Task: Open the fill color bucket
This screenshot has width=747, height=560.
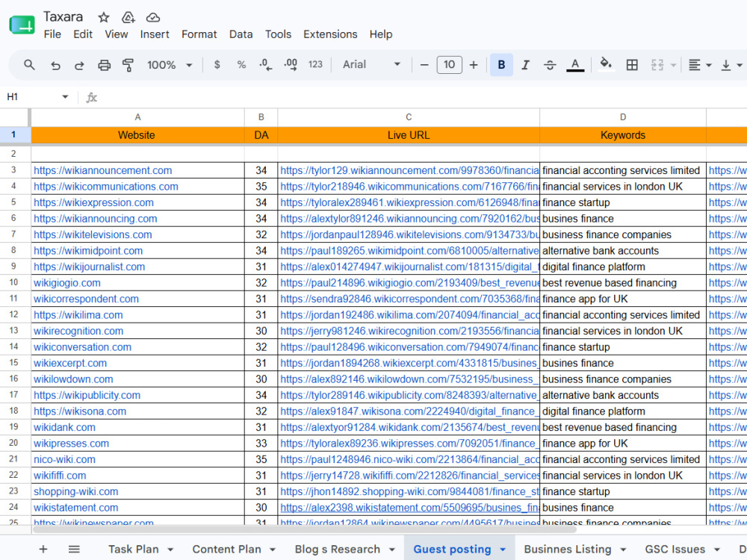Action: (606, 63)
